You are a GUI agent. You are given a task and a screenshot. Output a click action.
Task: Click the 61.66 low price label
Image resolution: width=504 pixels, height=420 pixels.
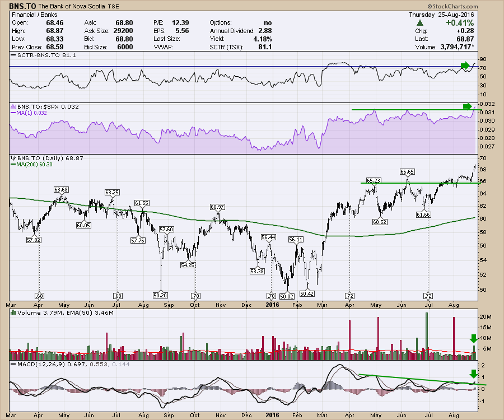point(423,214)
